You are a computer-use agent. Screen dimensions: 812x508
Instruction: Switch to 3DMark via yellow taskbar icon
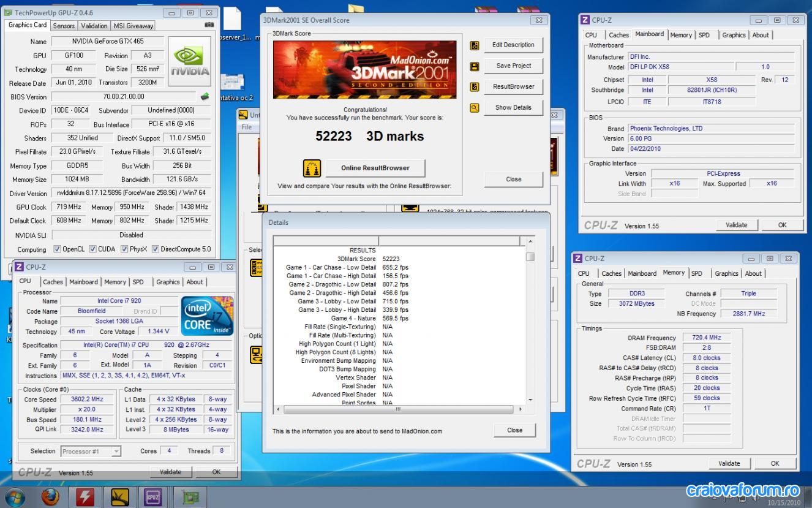click(119, 497)
